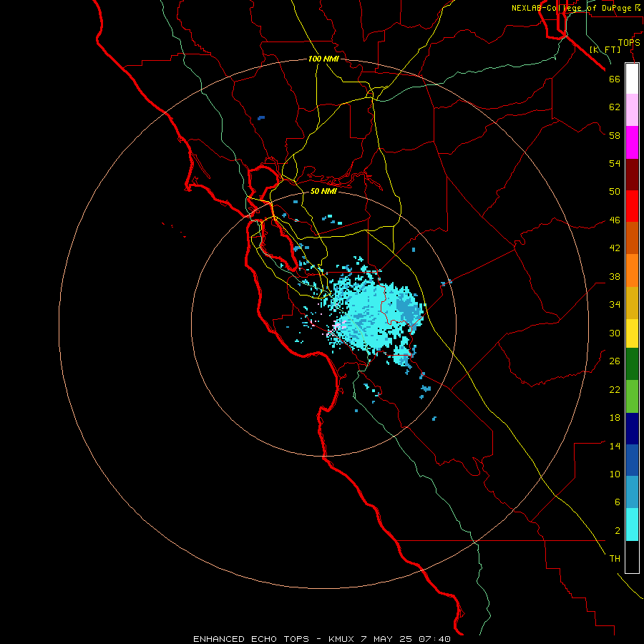
Task: Click the legend value '38'
Action: point(615,277)
